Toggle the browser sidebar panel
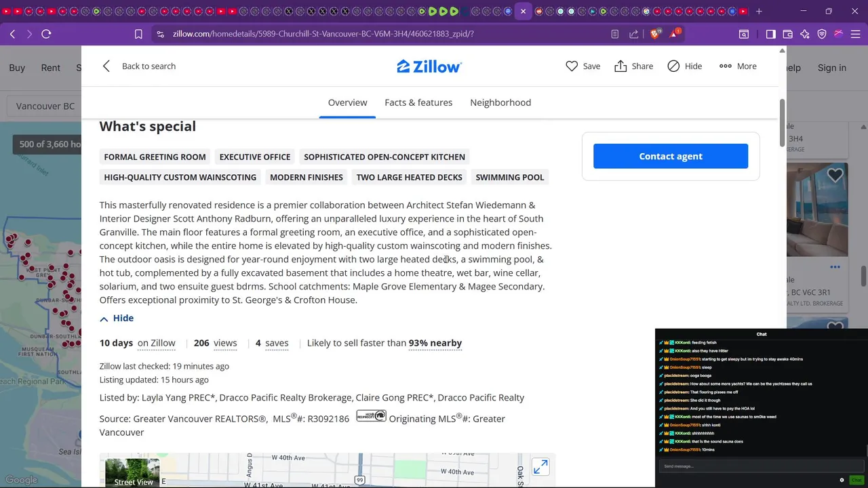This screenshot has height=488, width=868. [x=771, y=34]
